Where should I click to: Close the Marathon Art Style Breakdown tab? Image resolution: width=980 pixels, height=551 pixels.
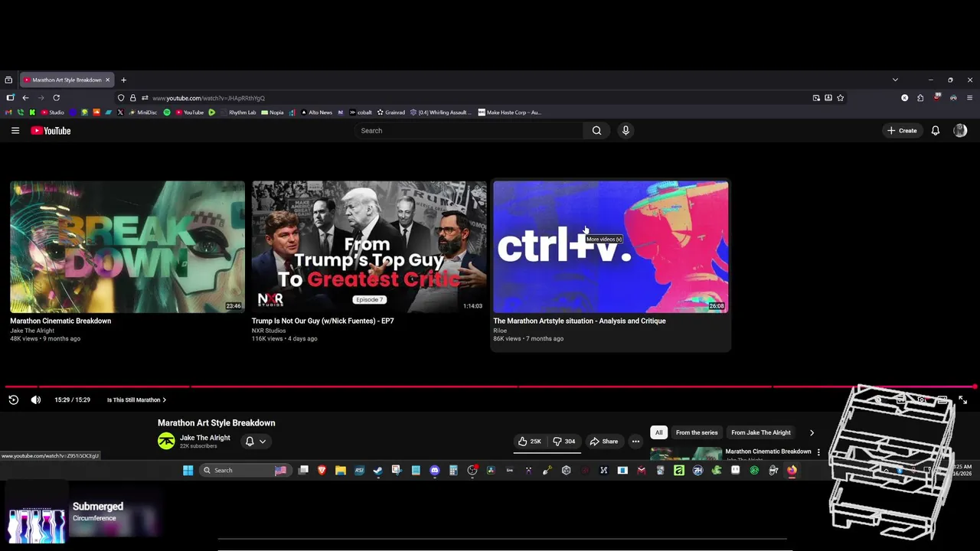(x=107, y=80)
